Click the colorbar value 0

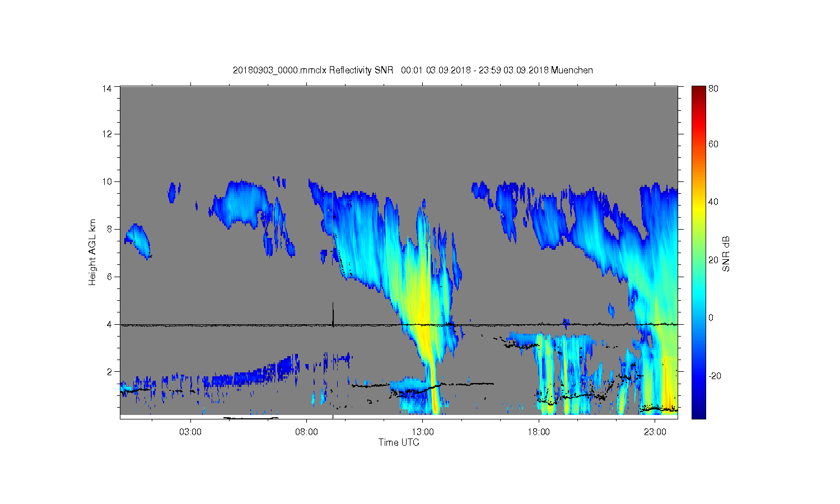[711, 318]
